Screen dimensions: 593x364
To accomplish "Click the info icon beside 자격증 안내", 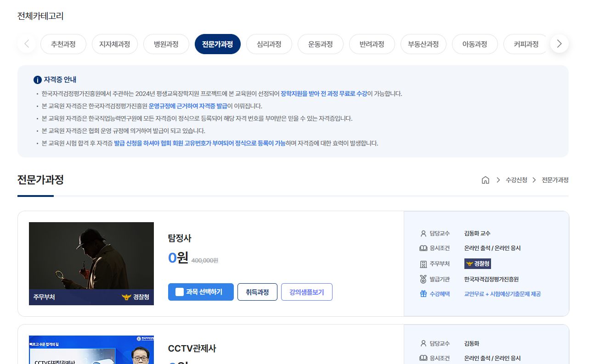I will pos(38,80).
